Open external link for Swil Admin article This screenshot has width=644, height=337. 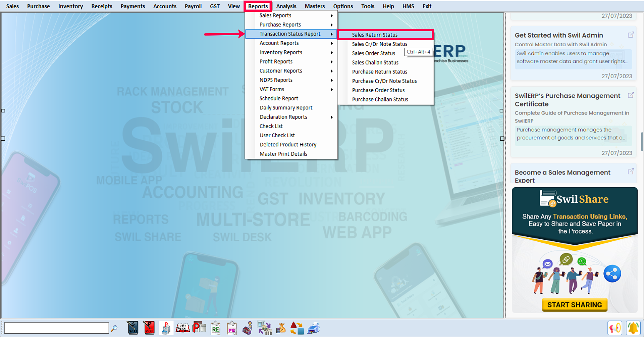pyautogui.click(x=631, y=35)
